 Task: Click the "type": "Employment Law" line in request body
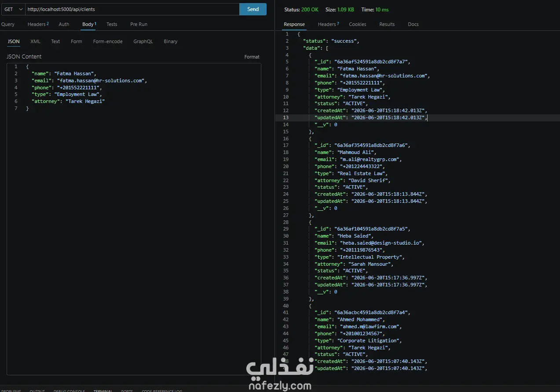(67, 94)
